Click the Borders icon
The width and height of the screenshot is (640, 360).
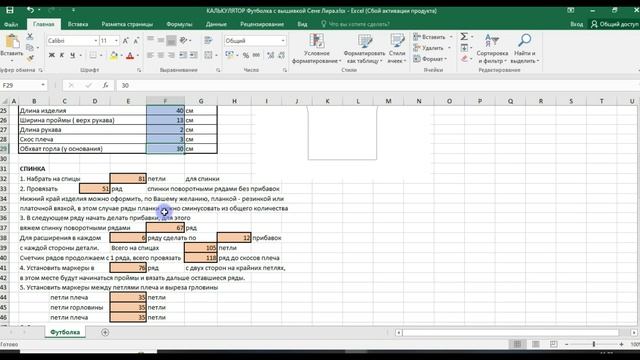click(x=93, y=55)
